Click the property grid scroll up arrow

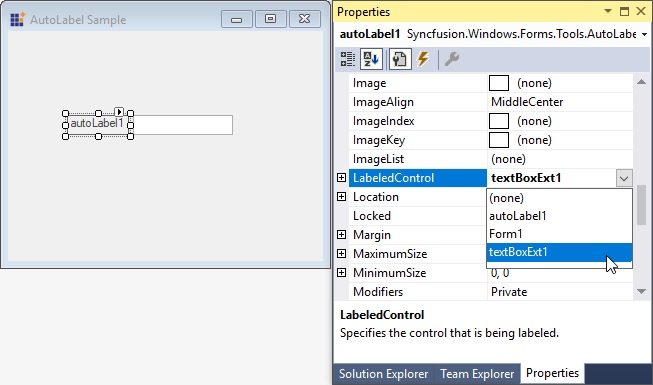pos(641,82)
